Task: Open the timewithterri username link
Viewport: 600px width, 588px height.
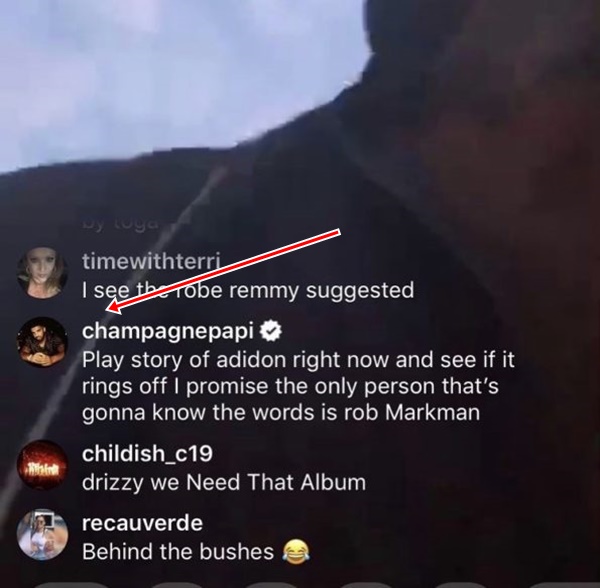Action: pyautogui.click(x=151, y=262)
